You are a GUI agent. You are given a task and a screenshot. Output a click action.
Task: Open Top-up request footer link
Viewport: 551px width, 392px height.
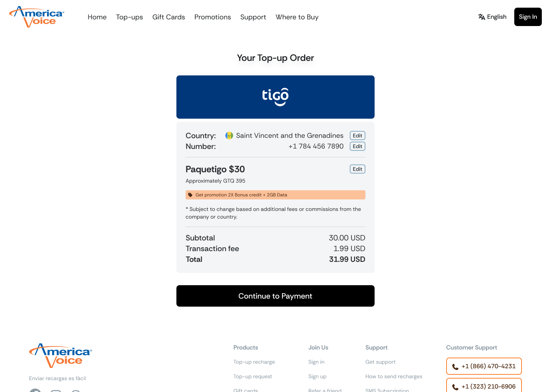pyautogui.click(x=253, y=376)
